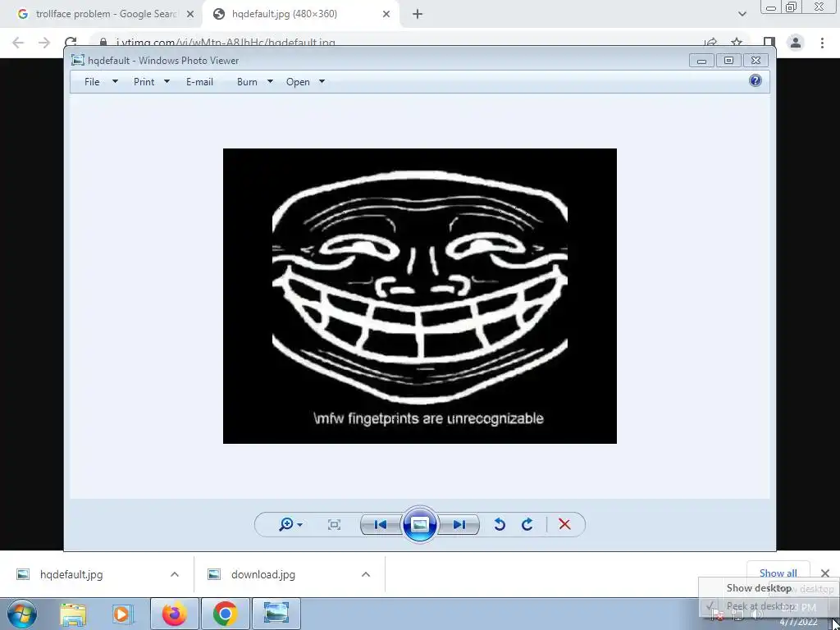Open the Chrome profile avatar
Screen dimensions: 840x630
pos(796,43)
